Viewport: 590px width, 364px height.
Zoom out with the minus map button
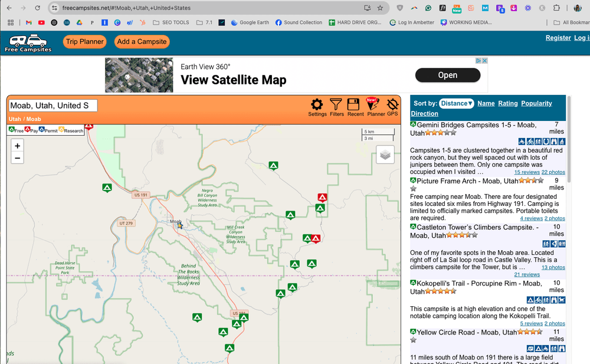click(x=17, y=158)
